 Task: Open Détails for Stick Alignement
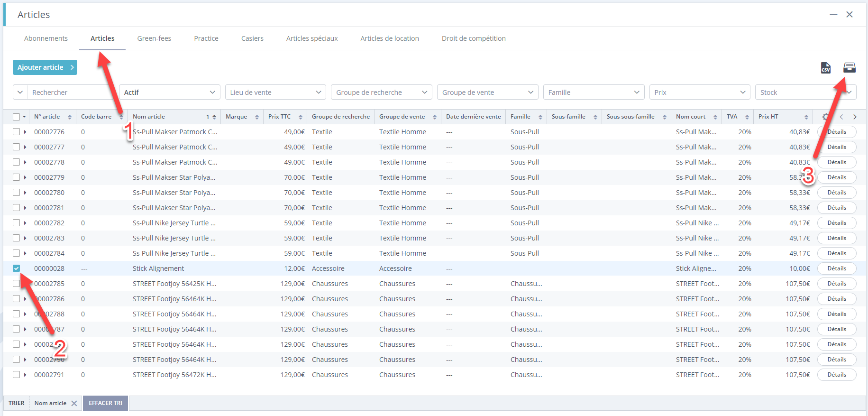pyautogui.click(x=837, y=268)
